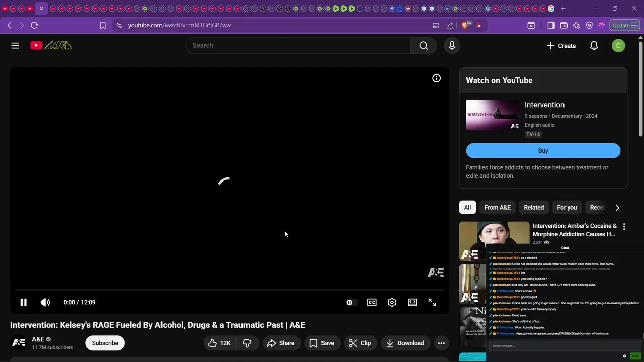Show video info card icon
Screen dimensions: 644x362
pos(436,78)
